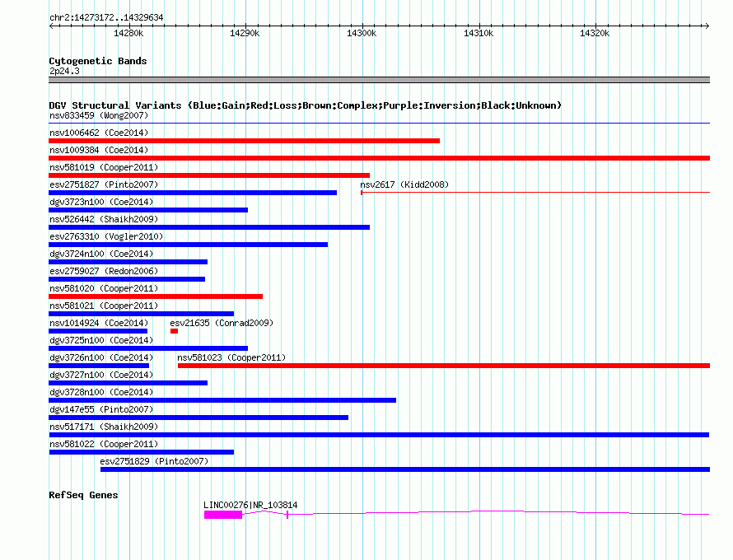Open the dgv3724n100 (Coe2014) label
Screen dimensions: 733x560
click(101, 254)
